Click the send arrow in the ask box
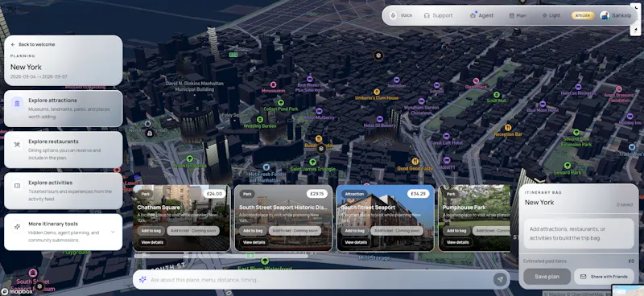This screenshot has height=296, width=644. (x=500, y=280)
